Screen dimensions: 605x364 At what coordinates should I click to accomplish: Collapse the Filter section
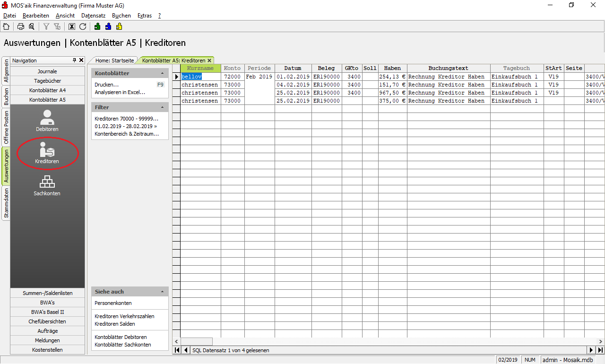pos(163,108)
